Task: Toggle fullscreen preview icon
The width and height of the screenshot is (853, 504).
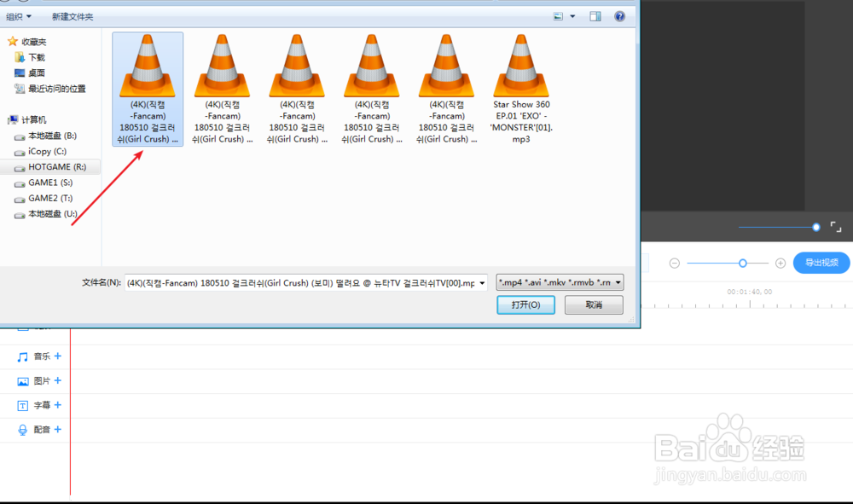Action: pos(836,227)
